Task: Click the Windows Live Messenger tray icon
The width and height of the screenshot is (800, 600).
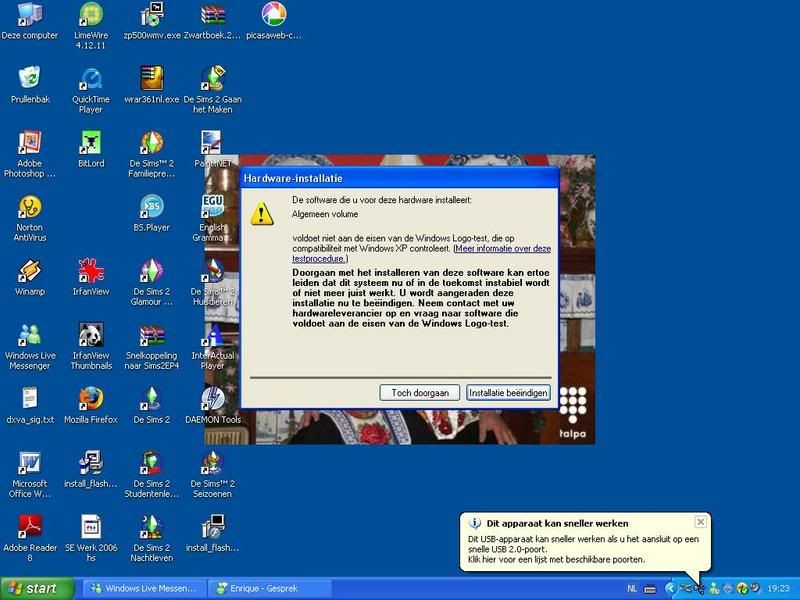Action: point(714,589)
